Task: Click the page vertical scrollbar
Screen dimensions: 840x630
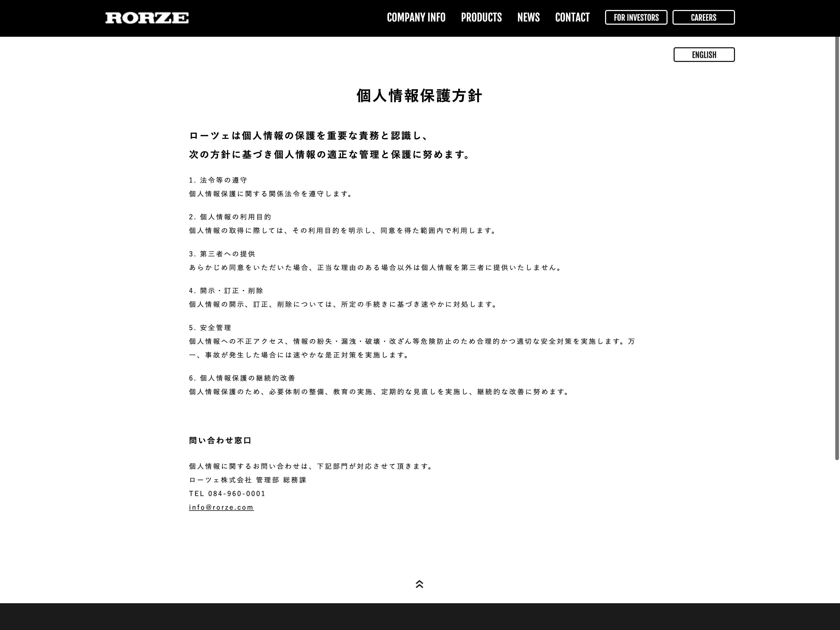Action: tap(837, 247)
